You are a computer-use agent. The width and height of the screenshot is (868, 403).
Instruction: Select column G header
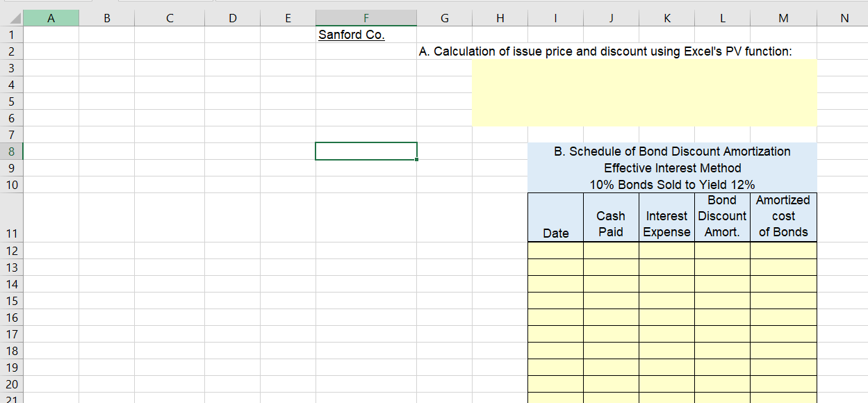point(445,19)
